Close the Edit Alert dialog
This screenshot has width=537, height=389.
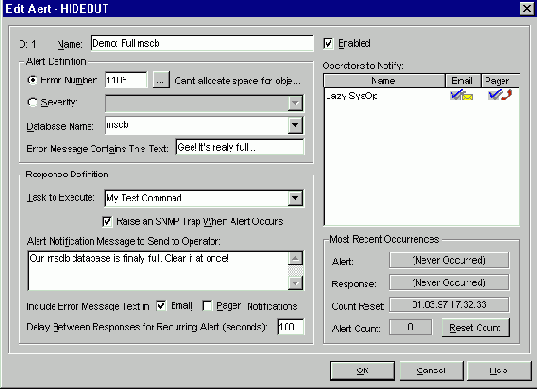527,9
